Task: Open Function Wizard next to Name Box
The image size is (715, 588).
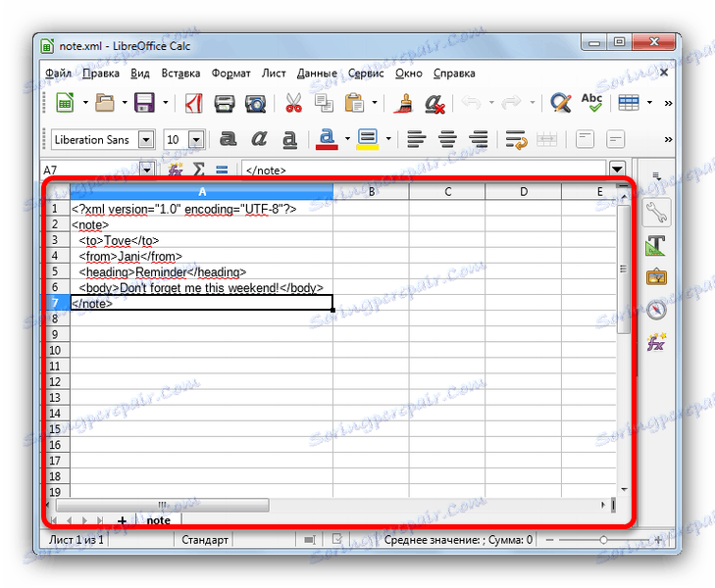Action: pyautogui.click(x=176, y=170)
